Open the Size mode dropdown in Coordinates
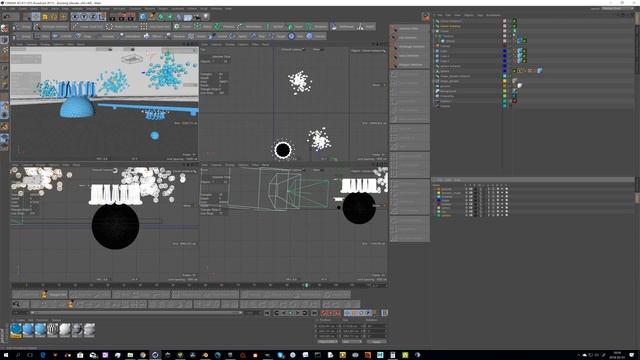Viewport: 640px width, 360px height. click(x=351, y=341)
